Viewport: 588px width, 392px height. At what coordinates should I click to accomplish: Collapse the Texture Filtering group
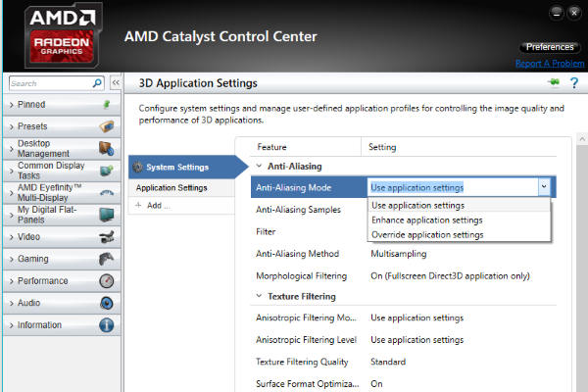coord(259,296)
